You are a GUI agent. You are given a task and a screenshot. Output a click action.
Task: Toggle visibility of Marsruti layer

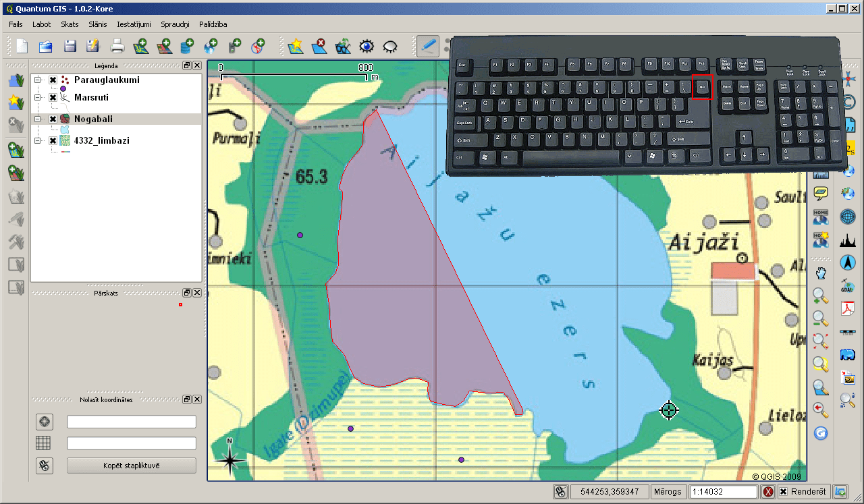53,98
